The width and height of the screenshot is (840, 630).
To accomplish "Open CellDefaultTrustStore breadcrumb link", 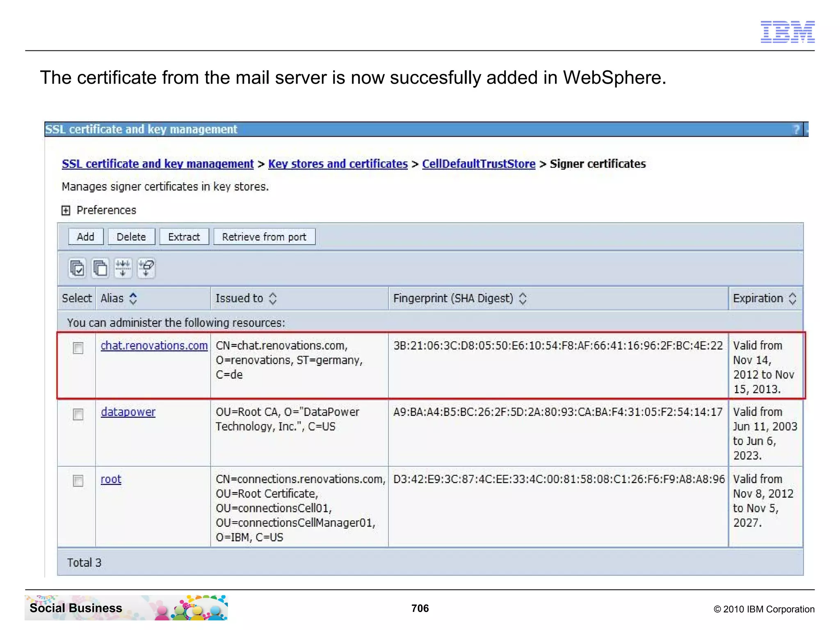I will (479, 164).
